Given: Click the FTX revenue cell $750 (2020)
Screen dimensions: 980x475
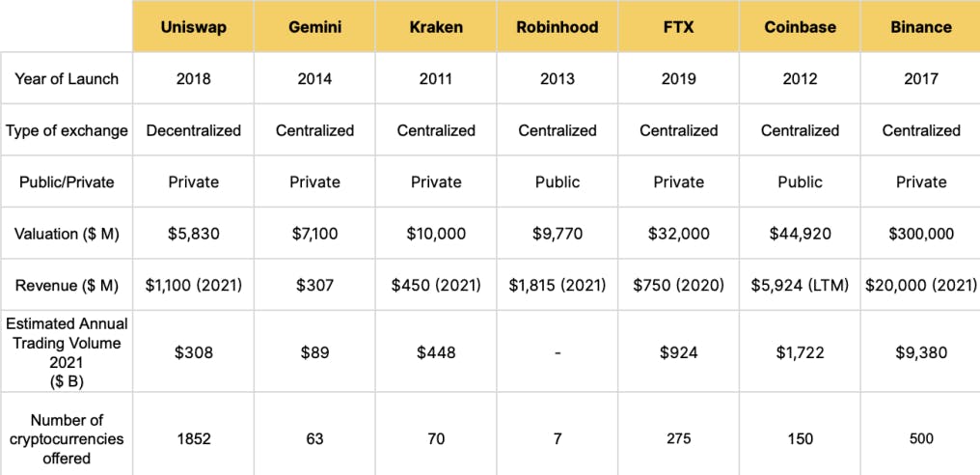Looking at the screenshot, I should tap(678, 286).
